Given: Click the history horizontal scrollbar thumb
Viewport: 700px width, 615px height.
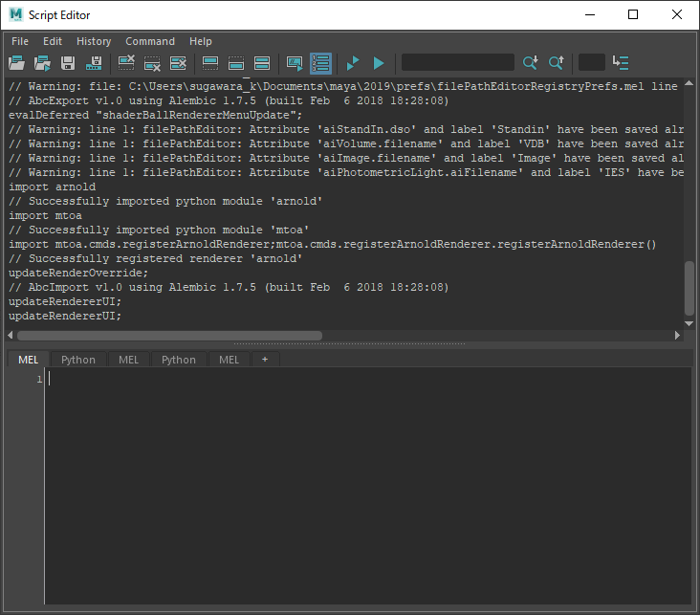Looking at the screenshot, I should (169, 336).
